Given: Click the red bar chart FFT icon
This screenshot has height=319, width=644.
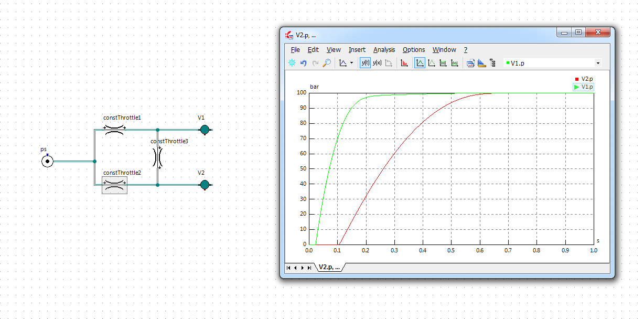Looking at the screenshot, I should click(404, 63).
